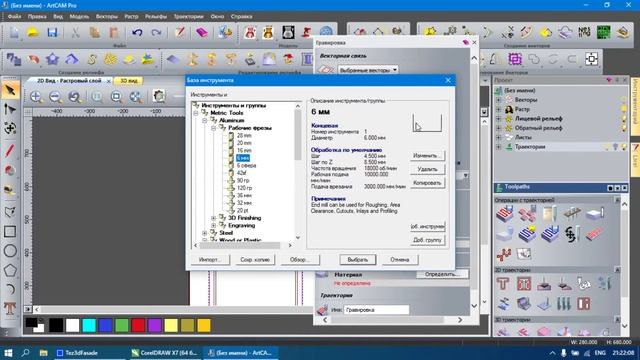
Task: Open CorelDRAW X7 from the taskbar
Action: tap(164, 353)
